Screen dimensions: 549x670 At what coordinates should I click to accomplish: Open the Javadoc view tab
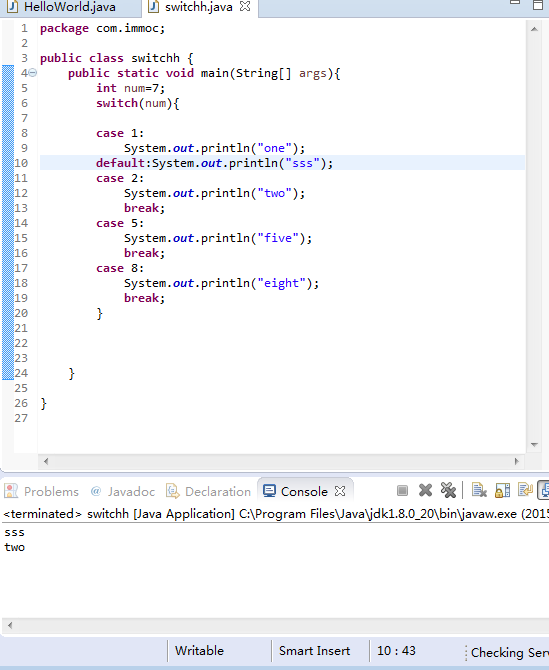123,491
